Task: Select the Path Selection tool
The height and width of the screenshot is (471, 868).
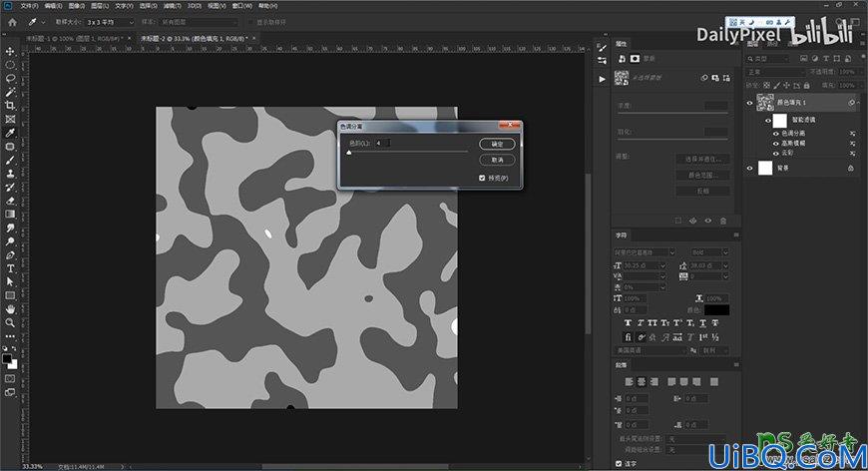Action: [10, 281]
